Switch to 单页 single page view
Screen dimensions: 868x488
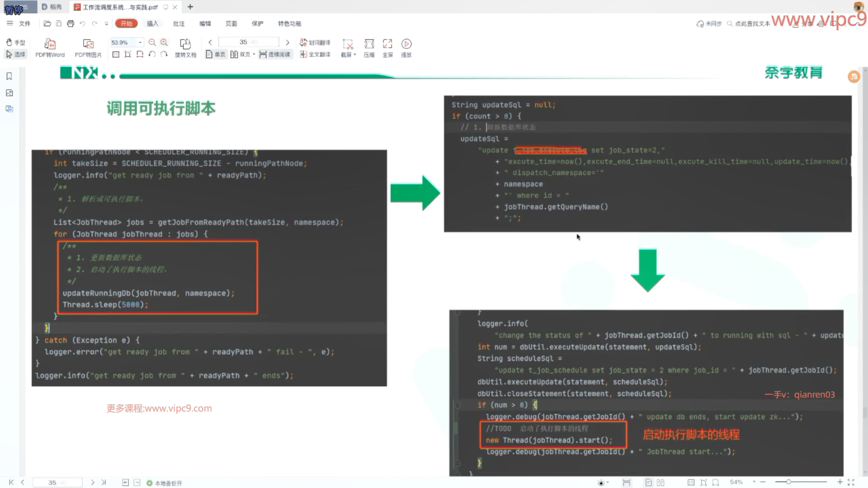click(x=215, y=55)
